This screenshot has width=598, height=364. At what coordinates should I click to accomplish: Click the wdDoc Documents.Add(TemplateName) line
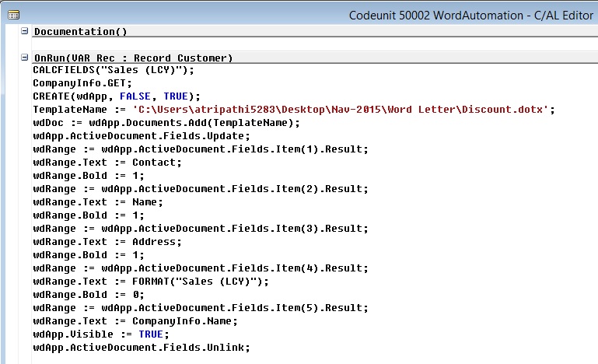pyautogui.click(x=166, y=123)
